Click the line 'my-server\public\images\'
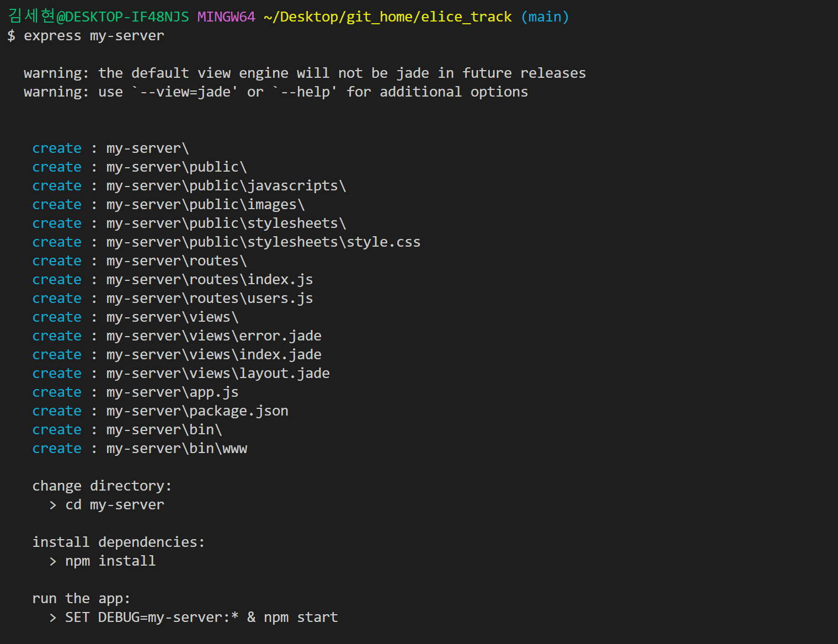 pyautogui.click(x=205, y=205)
